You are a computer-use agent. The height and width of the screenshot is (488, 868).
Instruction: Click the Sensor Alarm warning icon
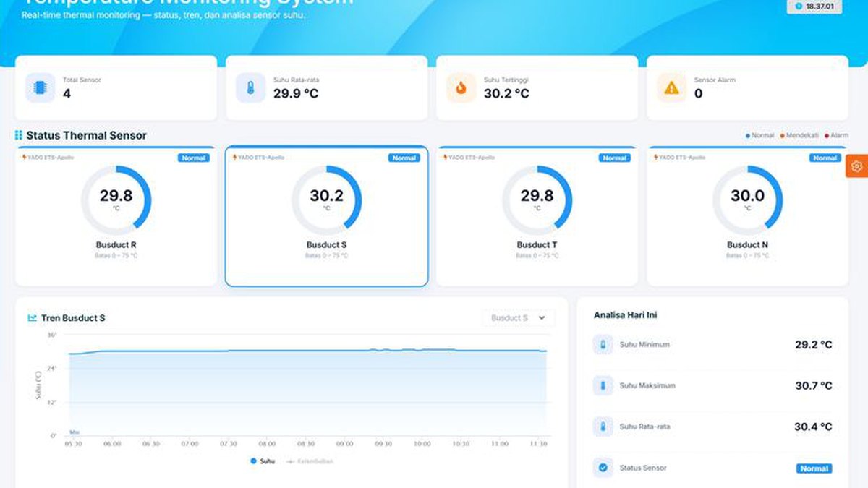point(671,87)
